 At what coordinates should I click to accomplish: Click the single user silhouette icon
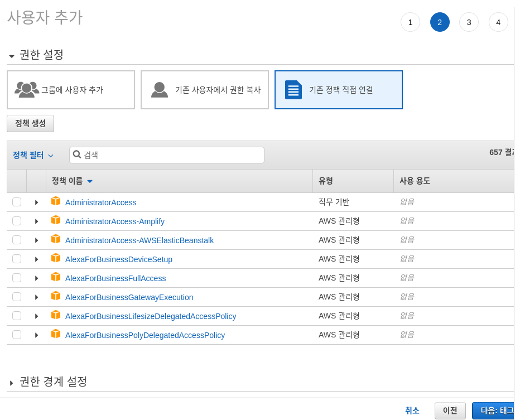click(159, 90)
